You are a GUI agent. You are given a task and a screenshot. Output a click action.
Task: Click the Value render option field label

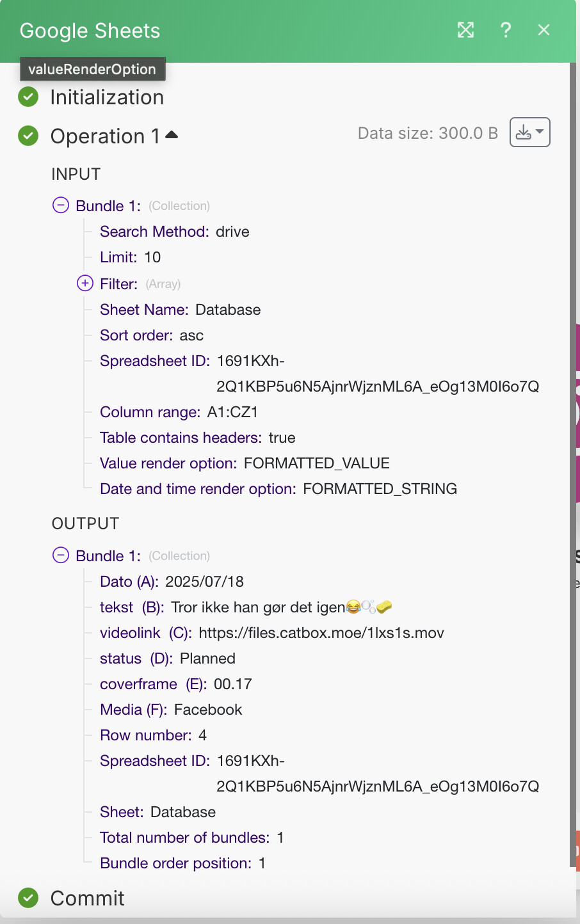(168, 463)
